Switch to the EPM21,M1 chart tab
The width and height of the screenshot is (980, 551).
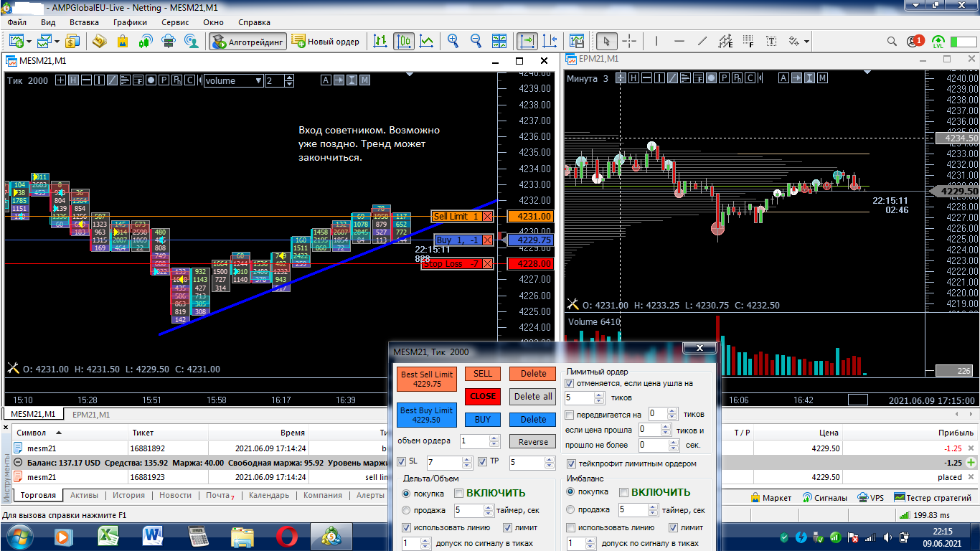click(91, 415)
